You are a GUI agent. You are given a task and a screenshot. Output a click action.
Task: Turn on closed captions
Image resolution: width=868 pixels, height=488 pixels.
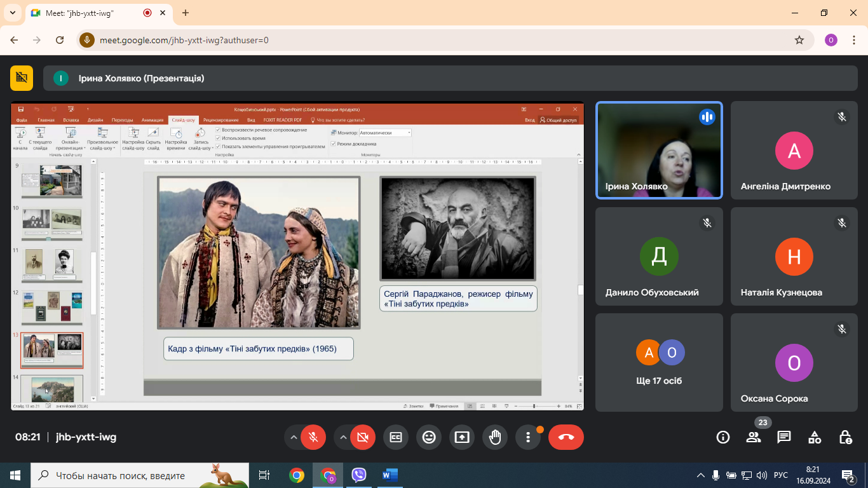396,437
